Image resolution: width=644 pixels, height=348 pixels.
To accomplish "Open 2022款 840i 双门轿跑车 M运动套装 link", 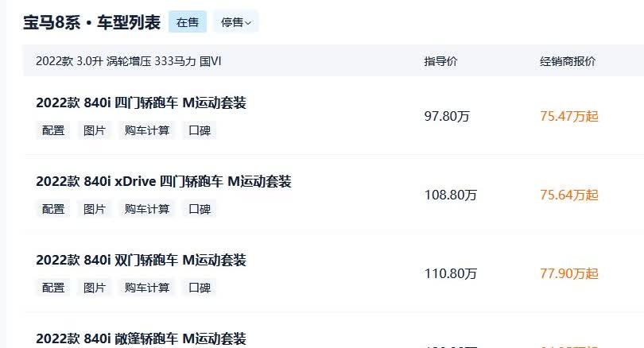I will point(141,260).
